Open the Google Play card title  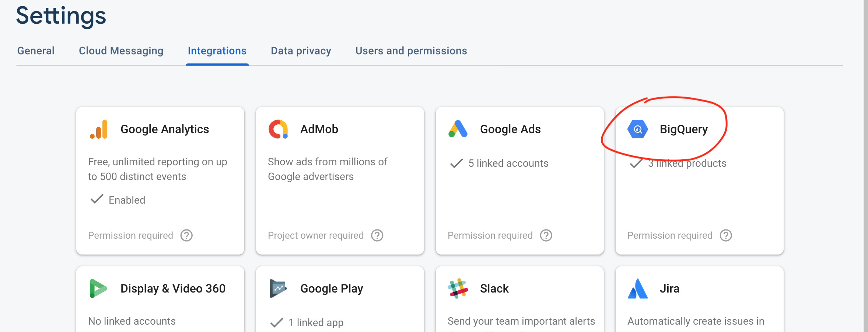click(x=332, y=288)
